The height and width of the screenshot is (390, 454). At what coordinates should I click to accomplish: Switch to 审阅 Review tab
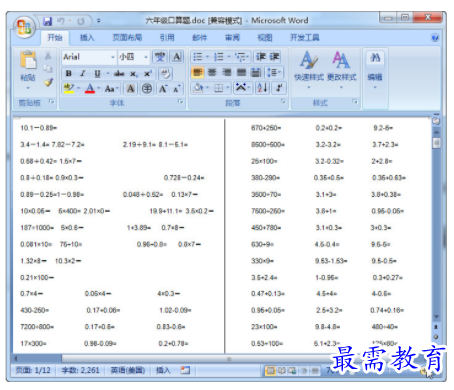point(232,38)
